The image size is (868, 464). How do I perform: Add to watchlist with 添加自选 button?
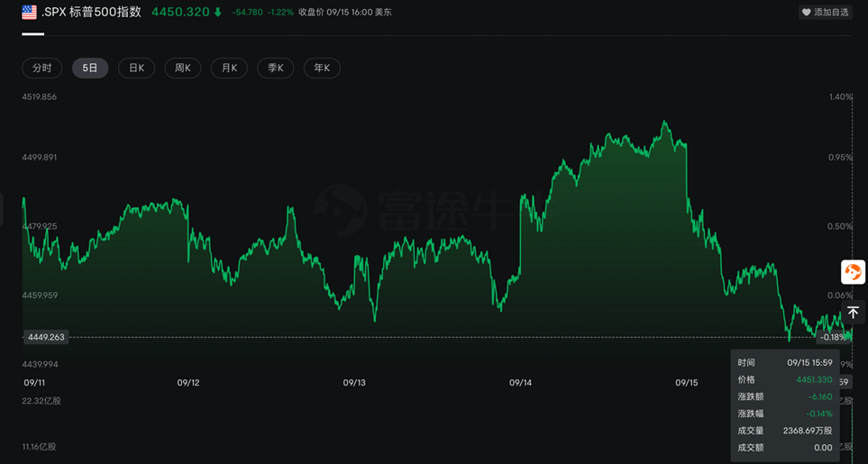pyautogui.click(x=826, y=13)
